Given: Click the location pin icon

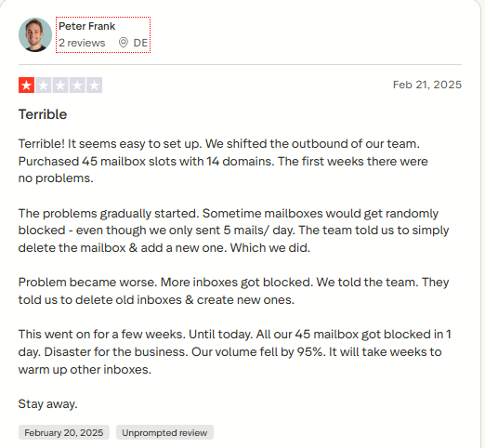Looking at the screenshot, I should point(124,43).
